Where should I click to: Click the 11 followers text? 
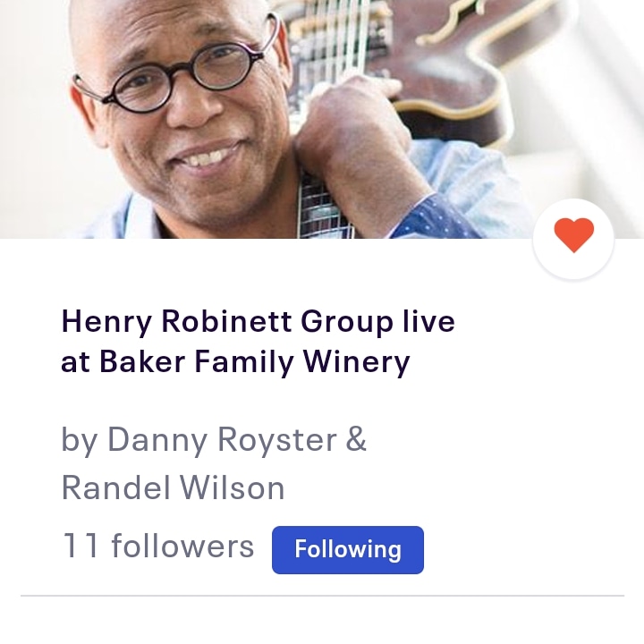point(157,546)
